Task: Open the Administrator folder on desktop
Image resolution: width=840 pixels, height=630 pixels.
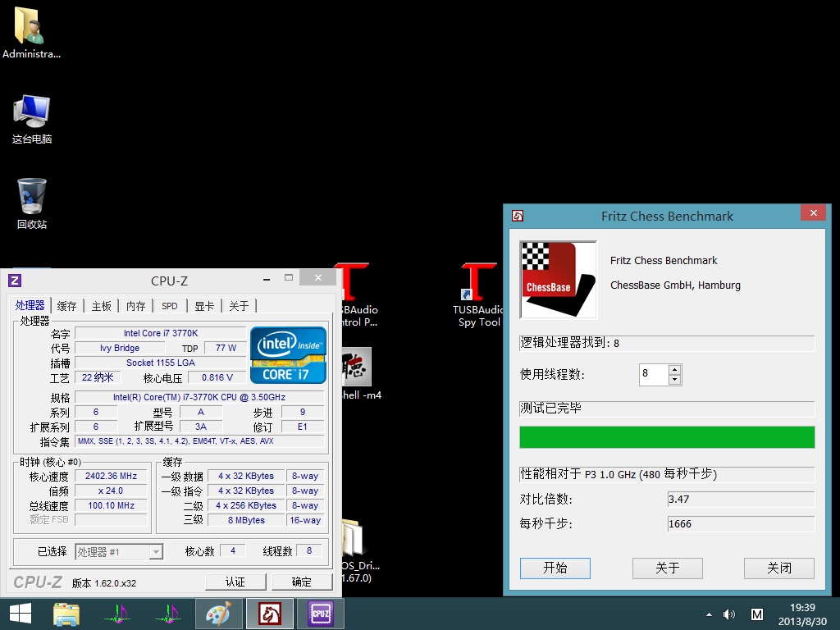Action: (x=31, y=33)
